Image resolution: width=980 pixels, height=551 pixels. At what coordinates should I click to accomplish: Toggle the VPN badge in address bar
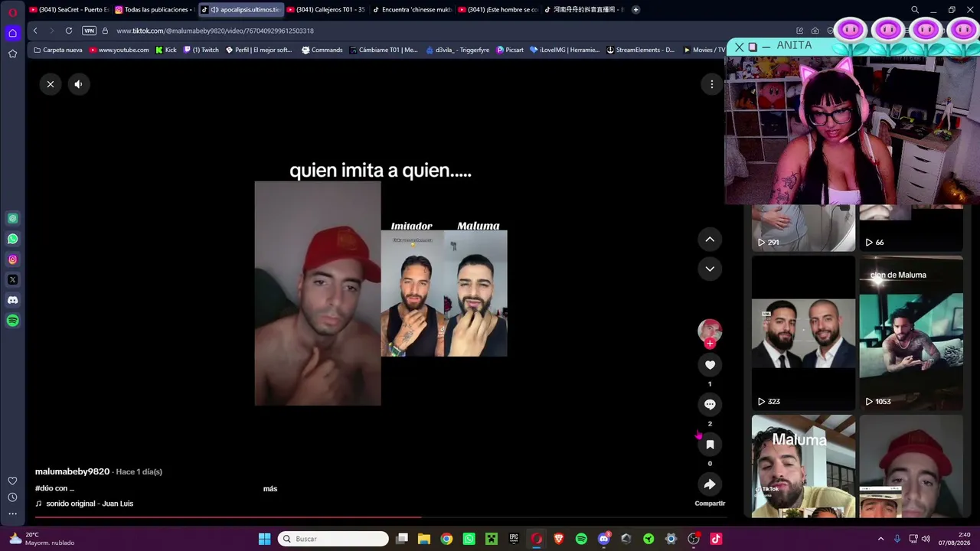point(89,31)
